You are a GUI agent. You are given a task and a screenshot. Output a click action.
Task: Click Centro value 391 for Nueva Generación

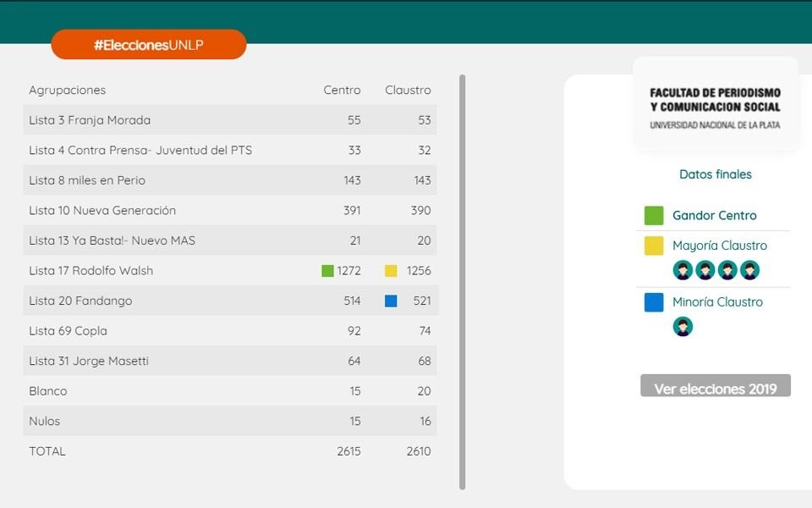point(352,211)
